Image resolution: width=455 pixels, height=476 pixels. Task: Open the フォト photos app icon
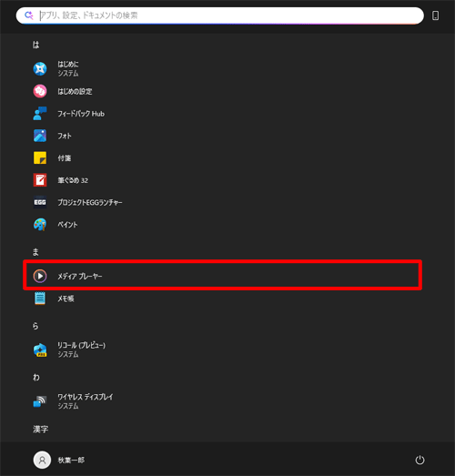[40, 136]
